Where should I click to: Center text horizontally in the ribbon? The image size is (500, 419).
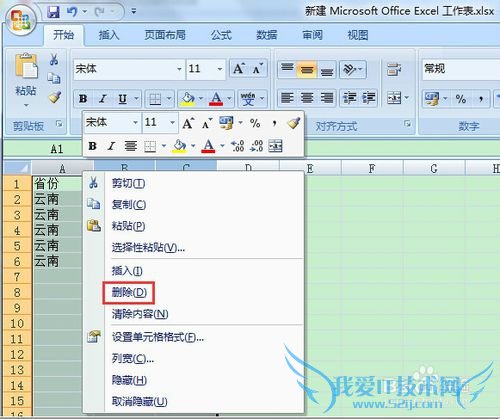click(307, 98)
